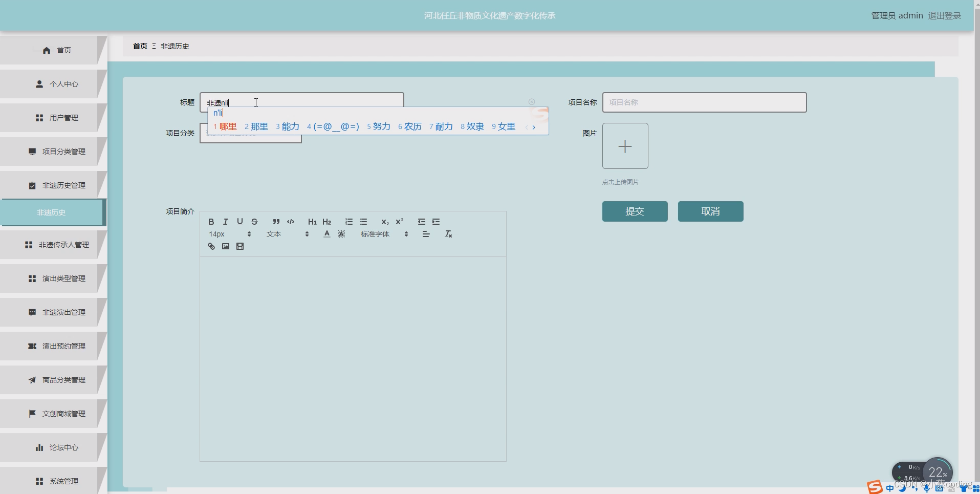
Task: Insert a code block in editor
Action: pos(291,222)
